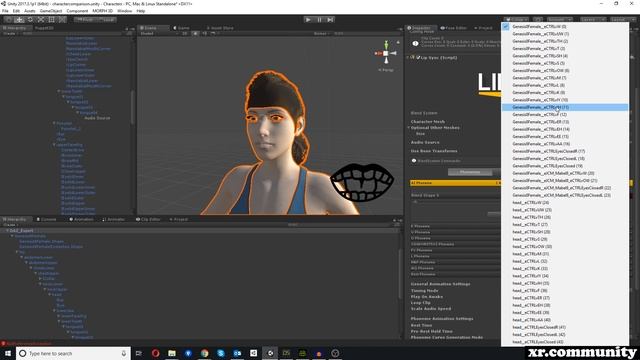Open the Component menu

[77, 11]
